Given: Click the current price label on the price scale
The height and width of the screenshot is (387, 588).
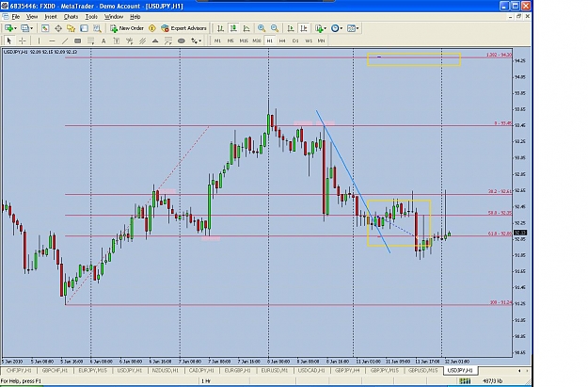Looking at the screenshot, I should click(520, 233).
